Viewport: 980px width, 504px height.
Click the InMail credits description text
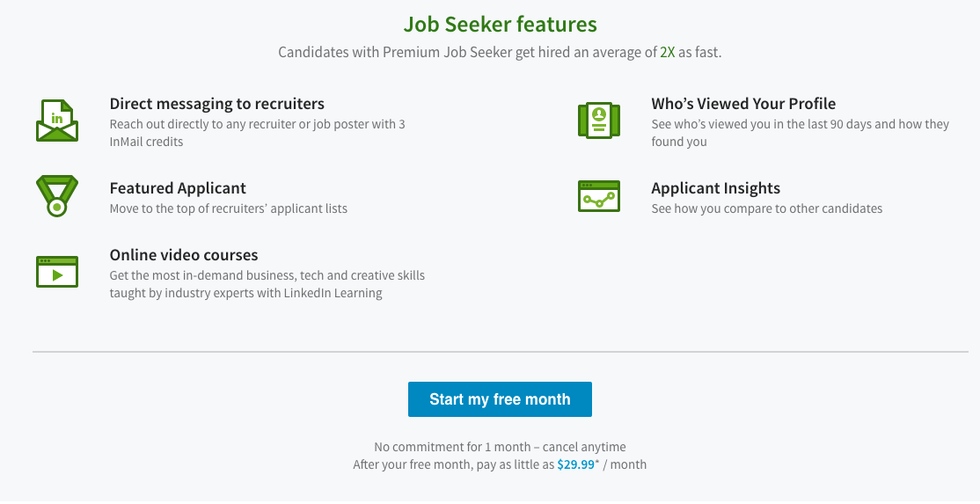pos(257,133)
